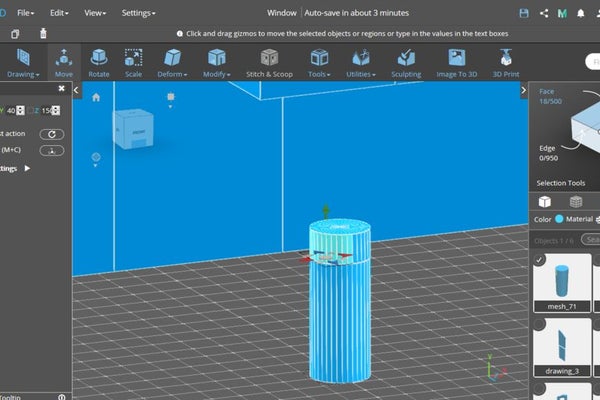Open the Deform dropdown

[x=174, y=62]
